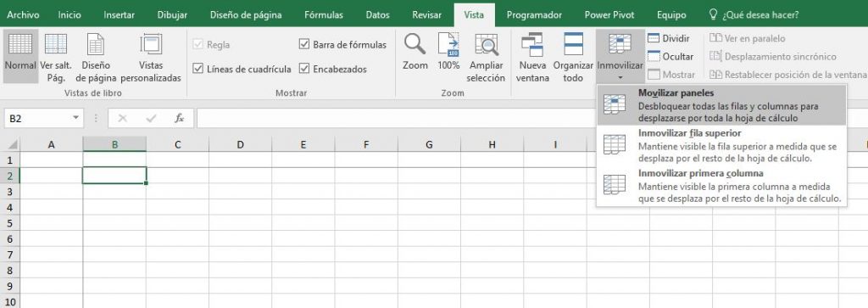Open the Equipo tab
Viewport: 868px width, 308px height.
pos(671,15)
